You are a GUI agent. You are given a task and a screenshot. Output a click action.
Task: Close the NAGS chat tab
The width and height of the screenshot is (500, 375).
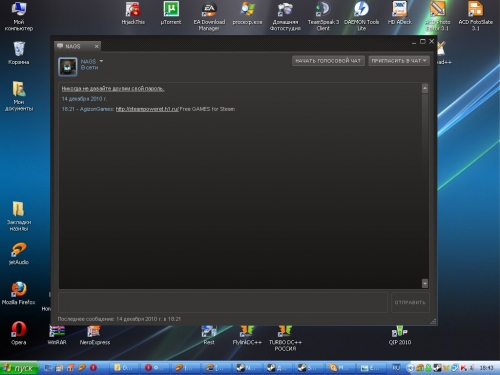click(96, 46)
